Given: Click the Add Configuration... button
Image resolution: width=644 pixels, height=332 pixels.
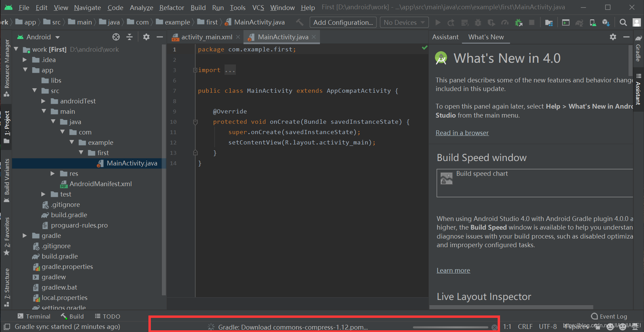Looking at the screenshot, I should pos(343,22).
